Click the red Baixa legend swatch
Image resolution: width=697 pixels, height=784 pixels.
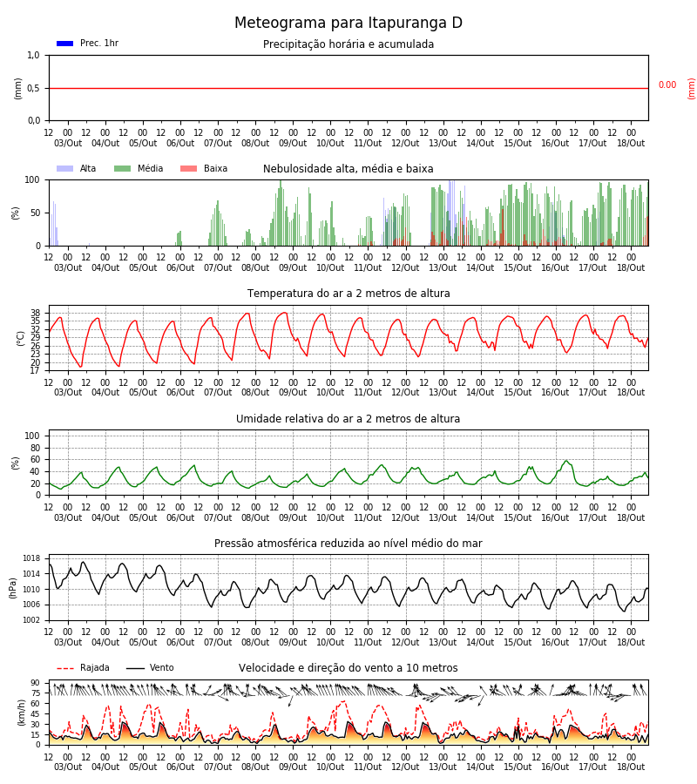(188, 168)
